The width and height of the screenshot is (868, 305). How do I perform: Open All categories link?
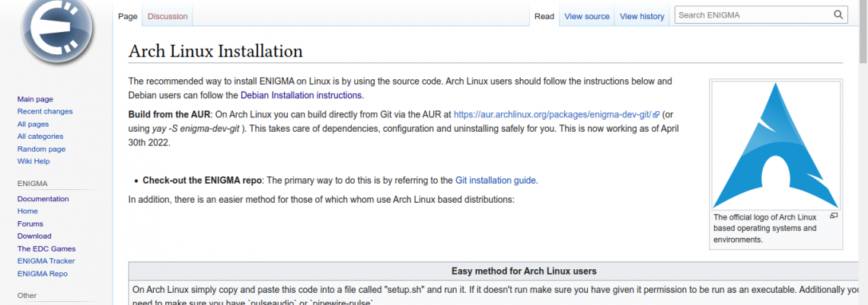point(40,136)
